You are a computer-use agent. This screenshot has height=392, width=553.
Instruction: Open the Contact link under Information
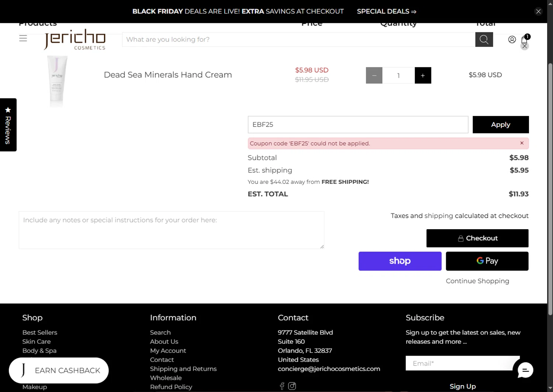[x=162, y=360]
